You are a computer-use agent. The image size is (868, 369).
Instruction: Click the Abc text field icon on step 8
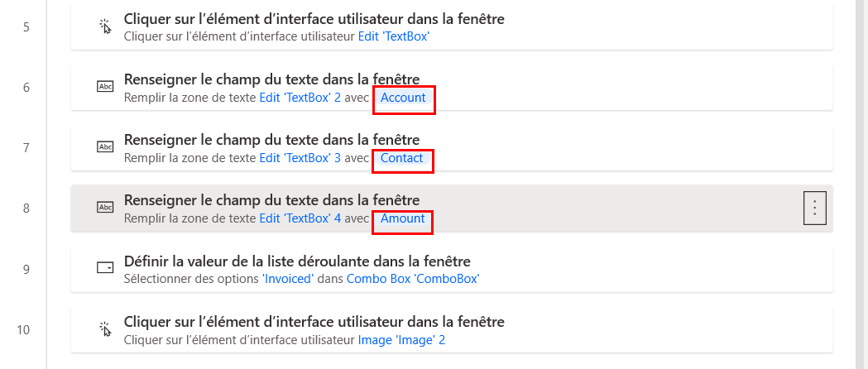(105, 208)
